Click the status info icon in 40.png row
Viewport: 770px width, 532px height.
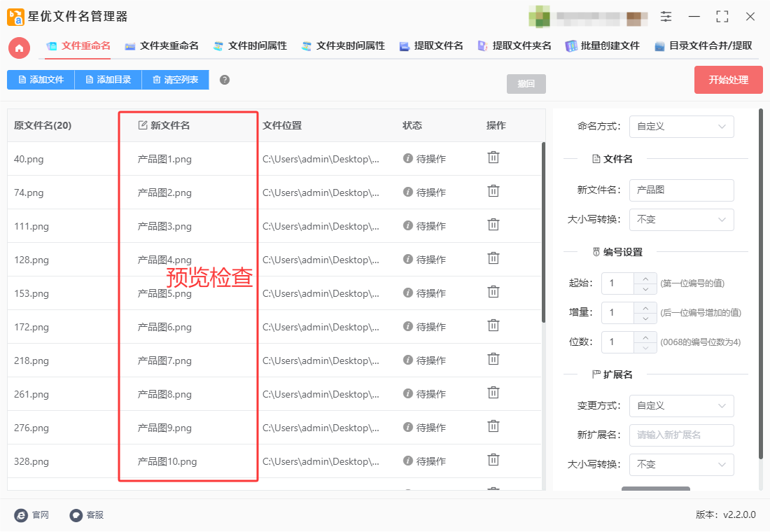click(407, 158)
